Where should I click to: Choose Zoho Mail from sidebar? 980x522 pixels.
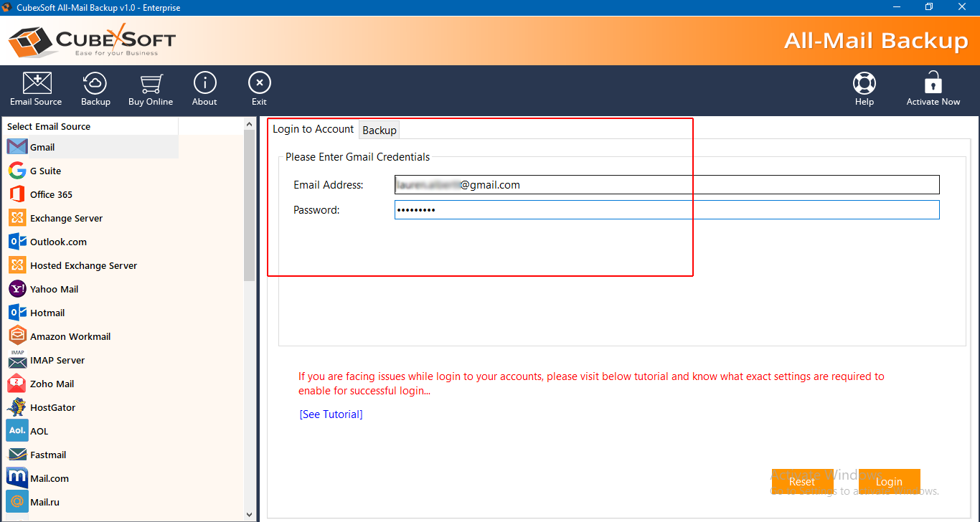[52, 384]
